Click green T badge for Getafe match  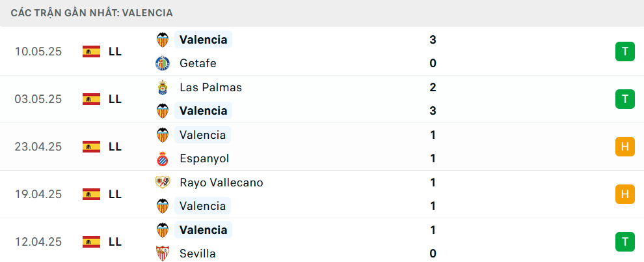pos(625,51)
